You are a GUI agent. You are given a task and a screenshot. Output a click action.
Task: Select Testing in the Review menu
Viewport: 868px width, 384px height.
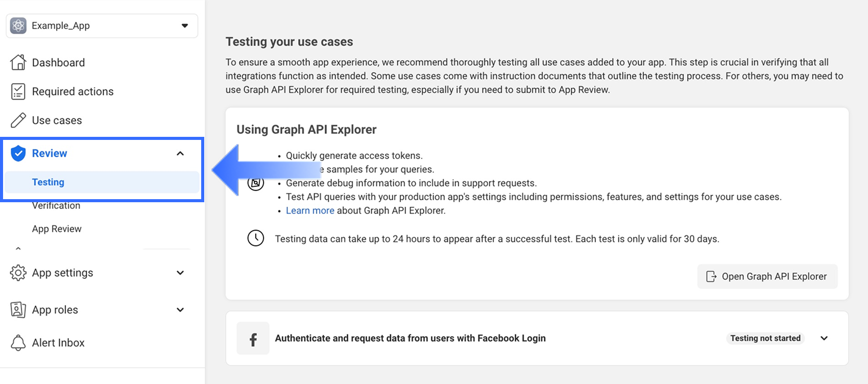(48, 182)
